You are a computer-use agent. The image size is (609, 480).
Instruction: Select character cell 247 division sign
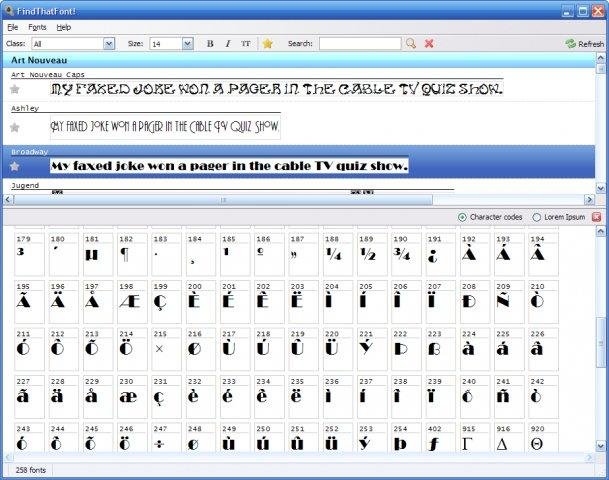[x=167, y=438]
